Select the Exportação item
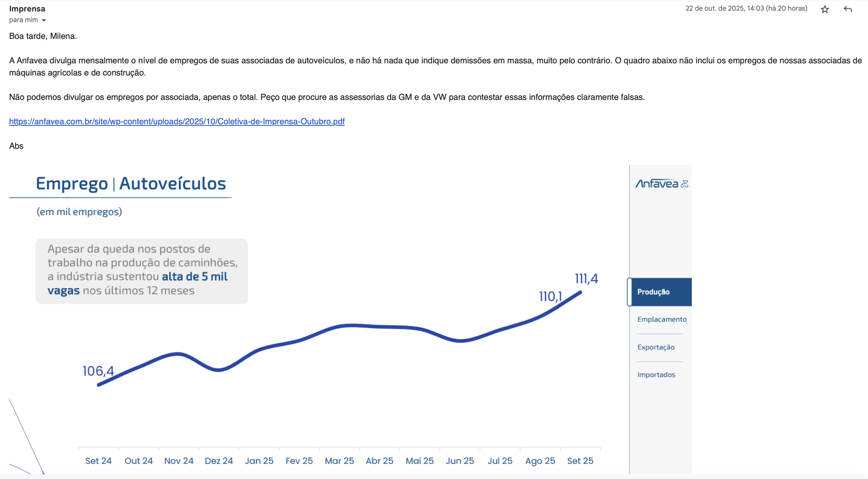This screenshot has height=479, width=868. (656, 347)
